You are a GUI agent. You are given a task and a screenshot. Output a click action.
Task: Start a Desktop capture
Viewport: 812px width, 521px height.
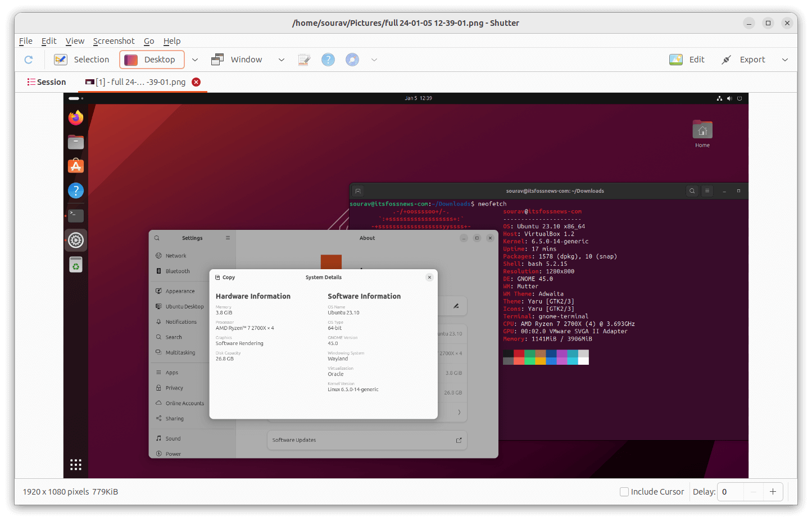[152, 59]
